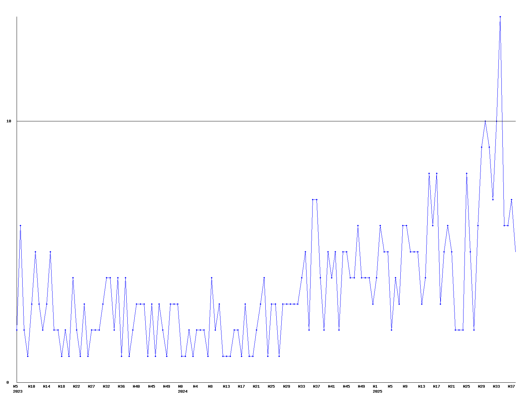Click the W4 week label
The height and width of the screenshot is (399, 532).
pos(196,386)
